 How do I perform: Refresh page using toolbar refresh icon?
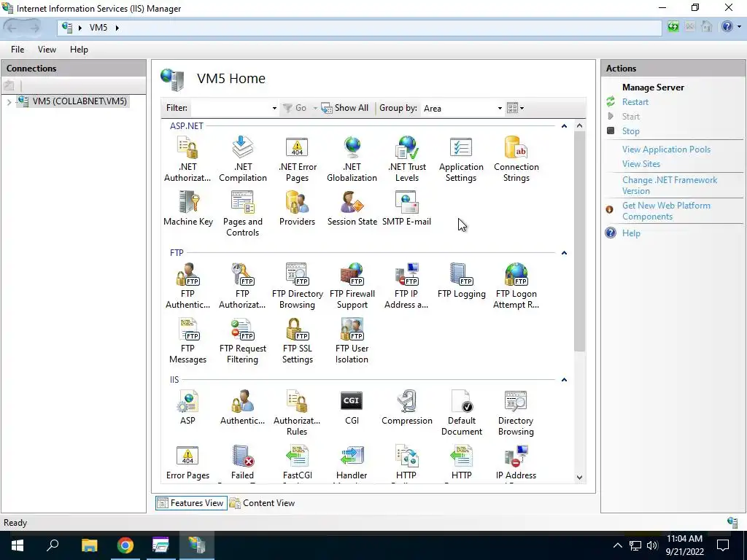[x=673, y=27]
